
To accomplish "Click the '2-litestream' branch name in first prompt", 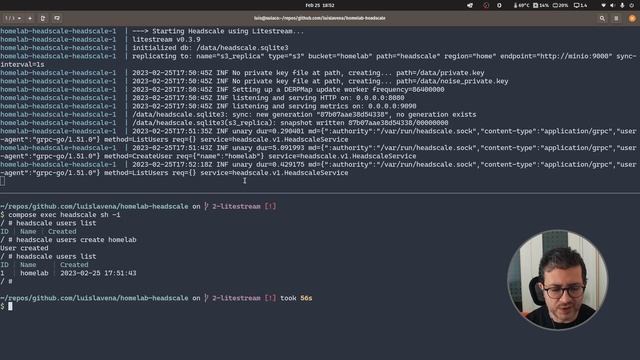I will [x=236, y=207].
